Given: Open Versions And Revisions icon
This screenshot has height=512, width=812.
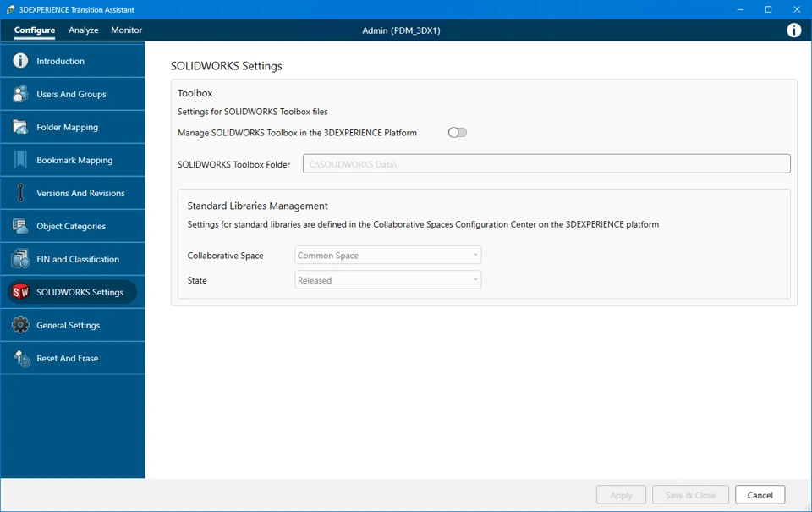Looking at the screenshot, I should tap(20, 193).
